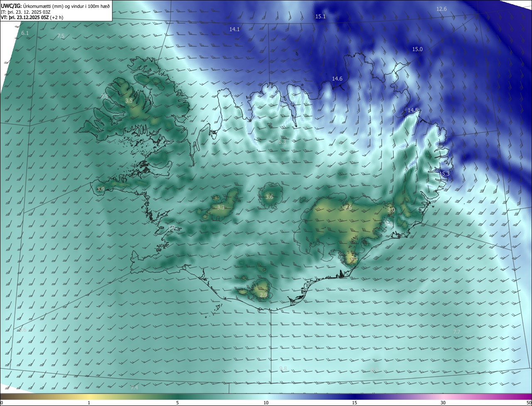Click the 30 tick label on the color scale
The width and height of the screenshot is (532, 406).
coord(443,403)
